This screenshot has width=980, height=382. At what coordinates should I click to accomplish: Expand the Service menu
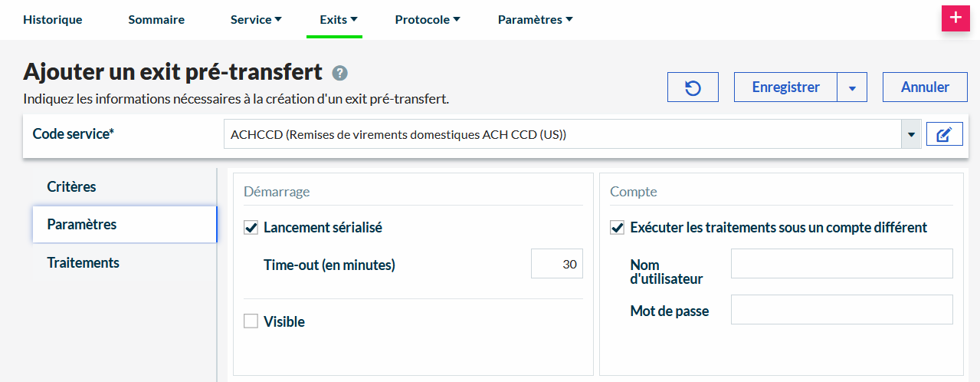click(256, 20)
